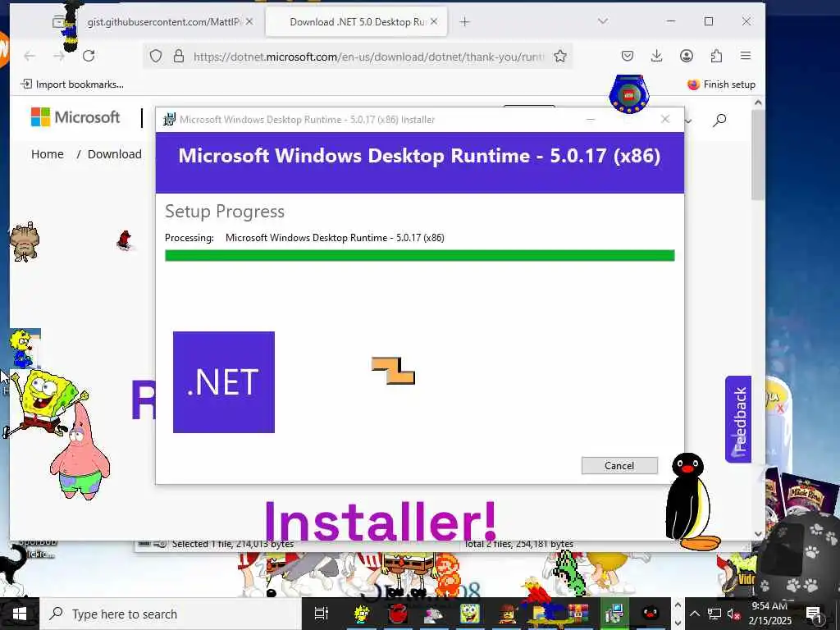
Task: Click the browser page vertical scrollbar
Action: pos(757,155)
